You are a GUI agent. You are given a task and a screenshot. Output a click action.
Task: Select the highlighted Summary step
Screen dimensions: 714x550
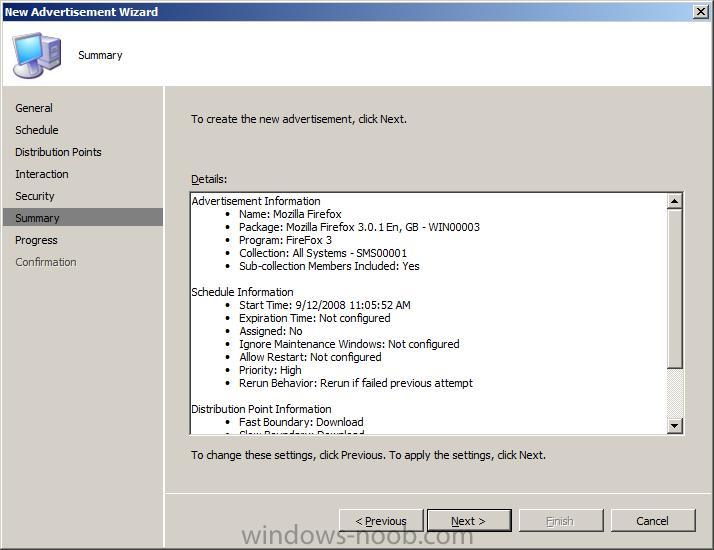83,218
